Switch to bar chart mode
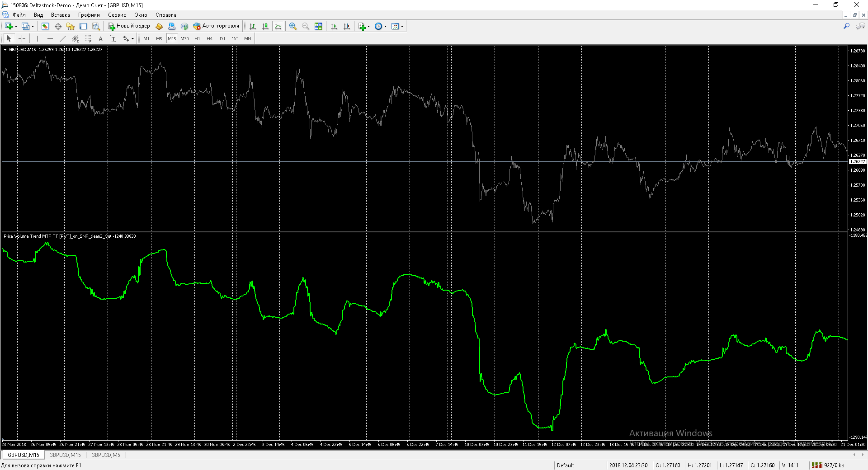 point(253,26)
